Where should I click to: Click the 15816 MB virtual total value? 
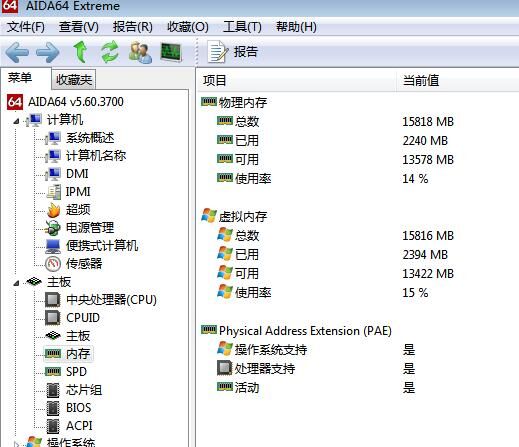tap(428, 236)
